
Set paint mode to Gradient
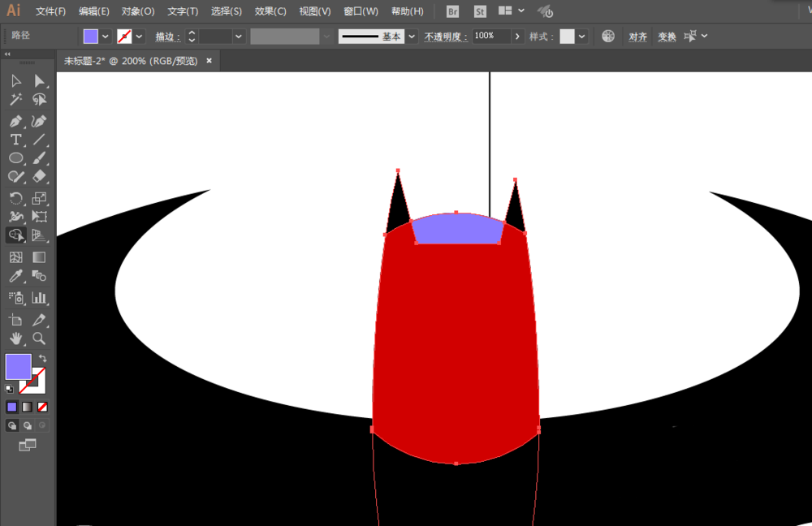27,407
